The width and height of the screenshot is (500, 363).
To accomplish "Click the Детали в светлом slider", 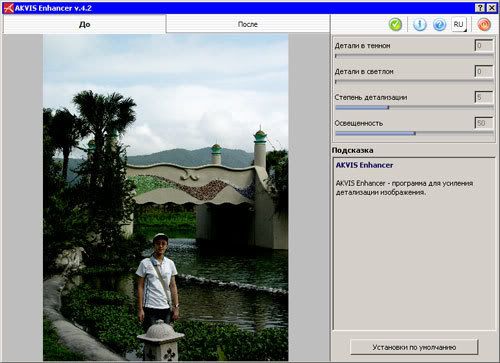I will point(414,82).
